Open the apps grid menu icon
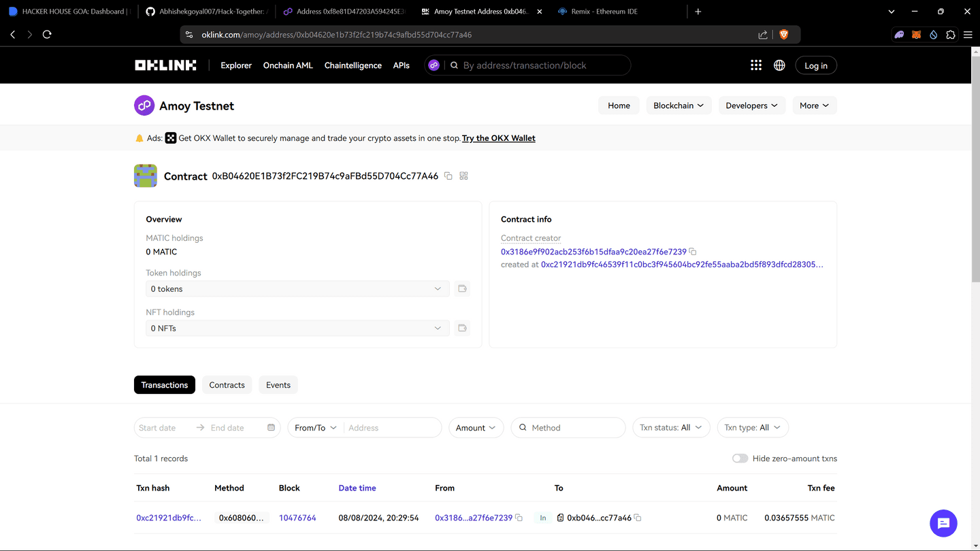Viewport: 980px width, 551px height. coord(756,65)
